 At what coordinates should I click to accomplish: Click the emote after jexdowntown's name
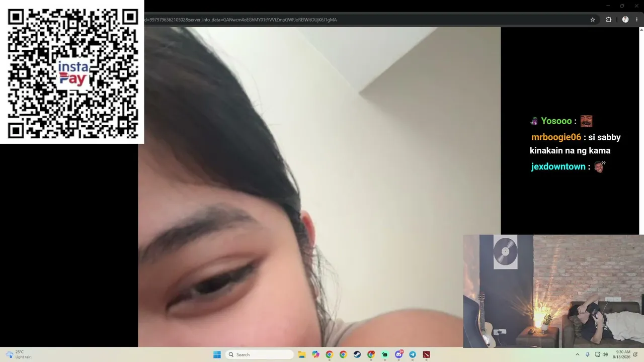click(599, 166)
